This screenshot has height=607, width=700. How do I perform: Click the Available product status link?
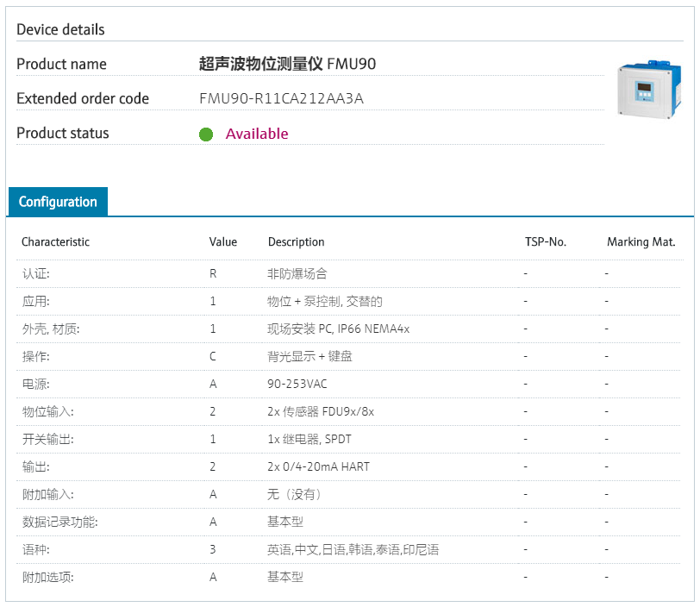(x=257, y=134)
